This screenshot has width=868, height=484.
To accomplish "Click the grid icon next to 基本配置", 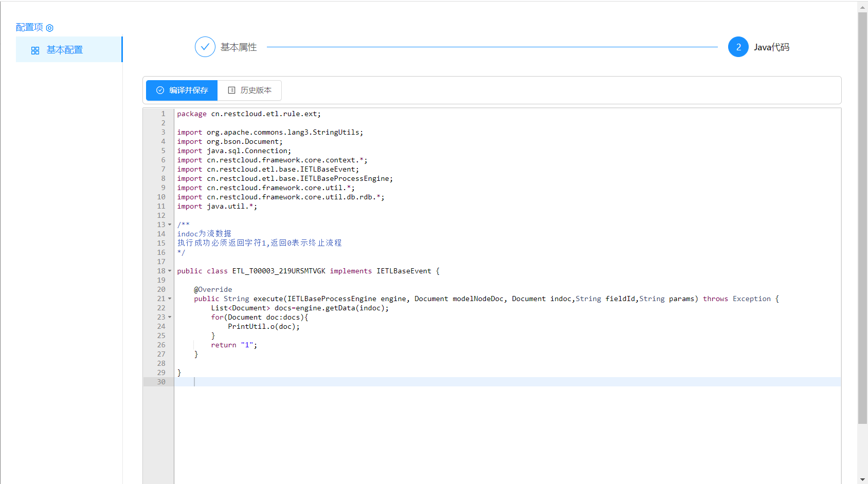I will [x=35, y=50].
